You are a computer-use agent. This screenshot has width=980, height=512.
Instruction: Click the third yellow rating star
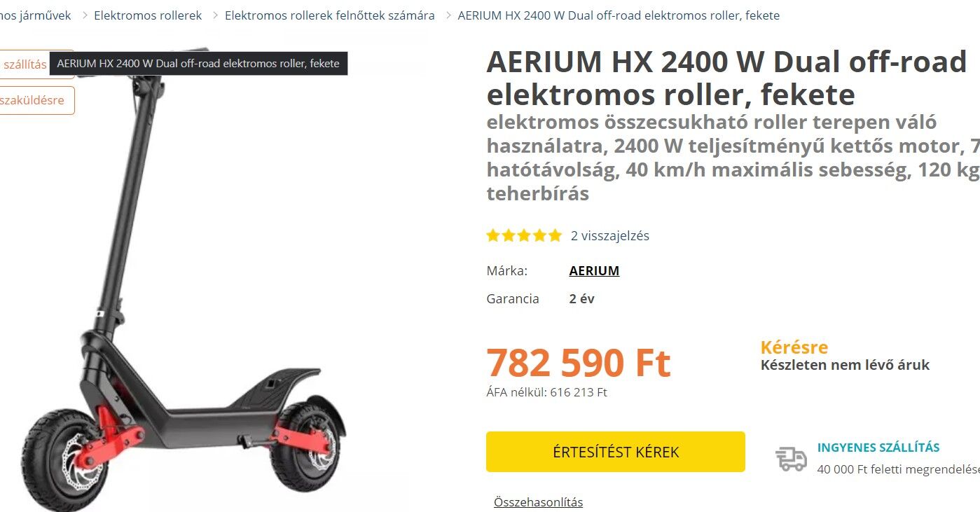(x=524, y=235)
